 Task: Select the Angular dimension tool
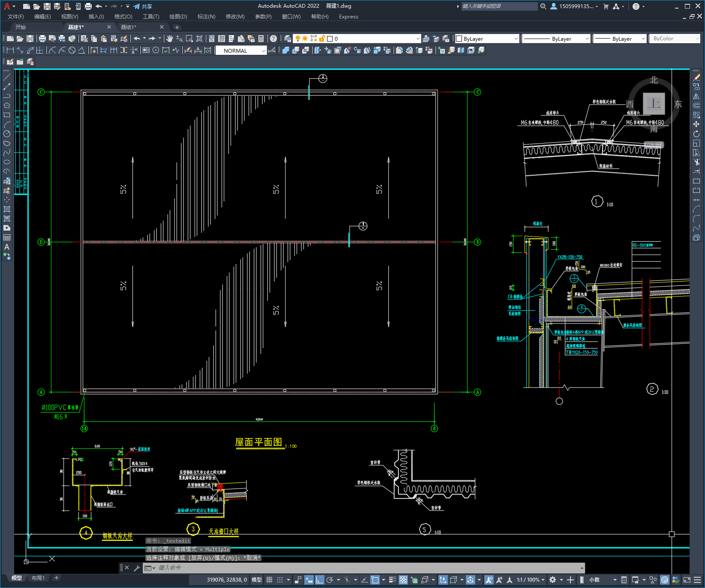pos(81,50)
